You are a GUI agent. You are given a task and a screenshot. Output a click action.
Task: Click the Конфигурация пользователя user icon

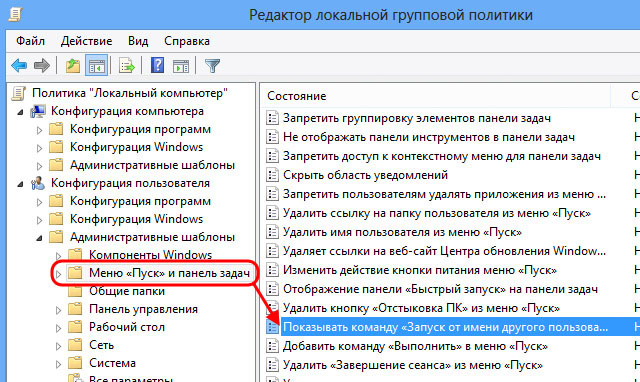(38, 183)
